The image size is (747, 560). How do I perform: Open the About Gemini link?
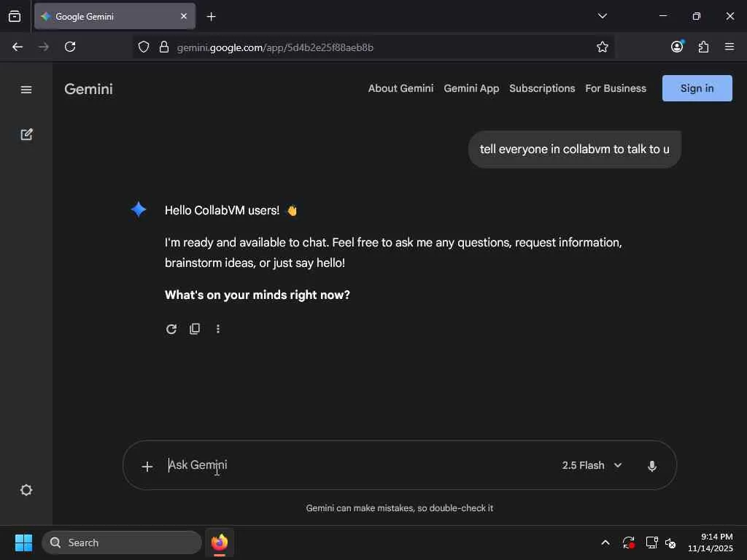point(400,88)
